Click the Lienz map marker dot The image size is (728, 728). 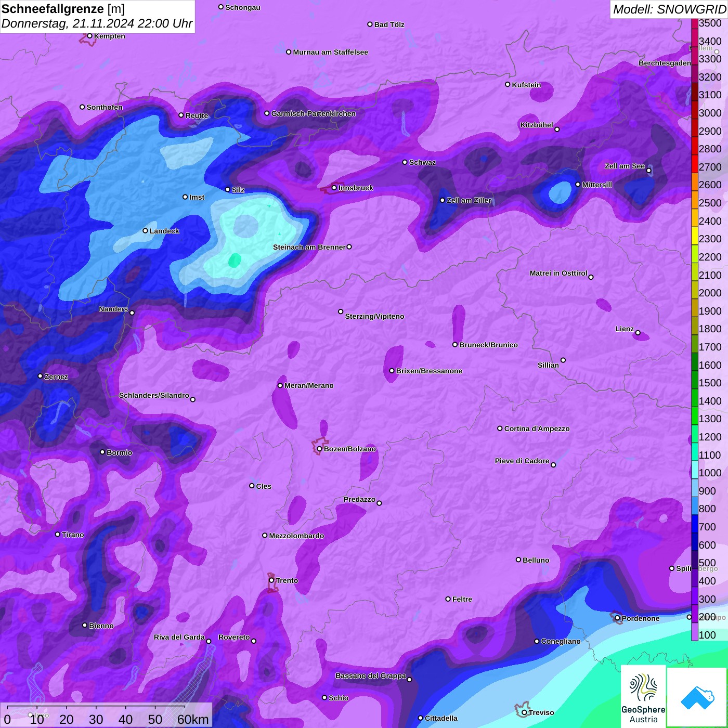click(x=638, y=333)
